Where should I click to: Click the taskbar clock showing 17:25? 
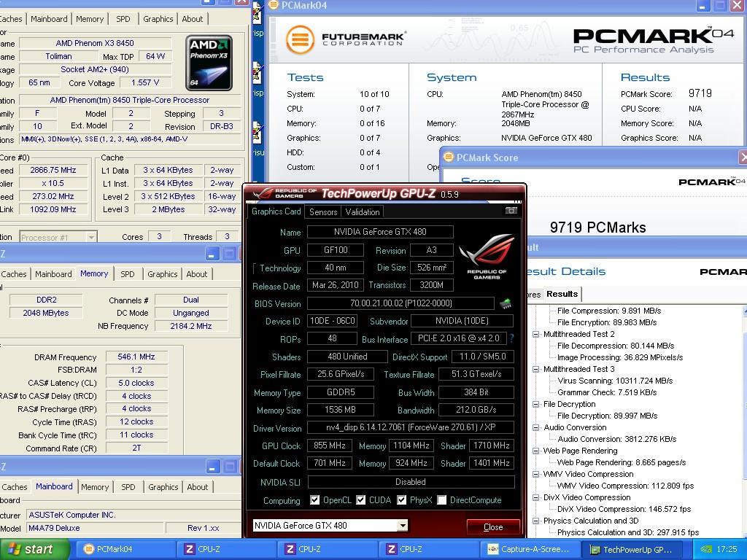pos(727,549)
